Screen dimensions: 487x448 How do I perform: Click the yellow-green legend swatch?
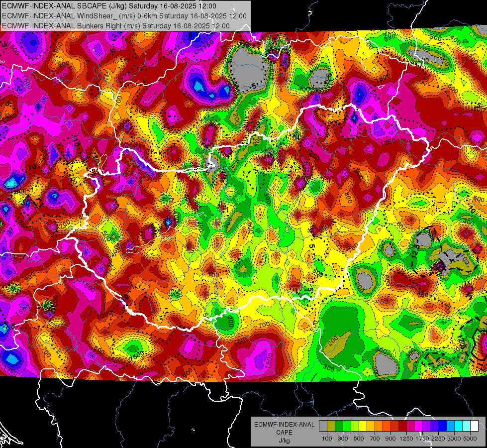click(x=355, y=426)
